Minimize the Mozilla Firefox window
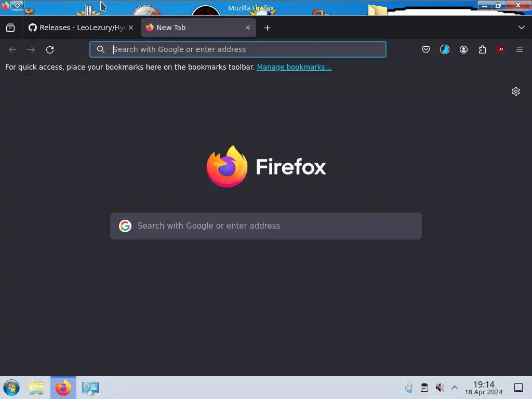The image size is (532, 399). (485, 5)
